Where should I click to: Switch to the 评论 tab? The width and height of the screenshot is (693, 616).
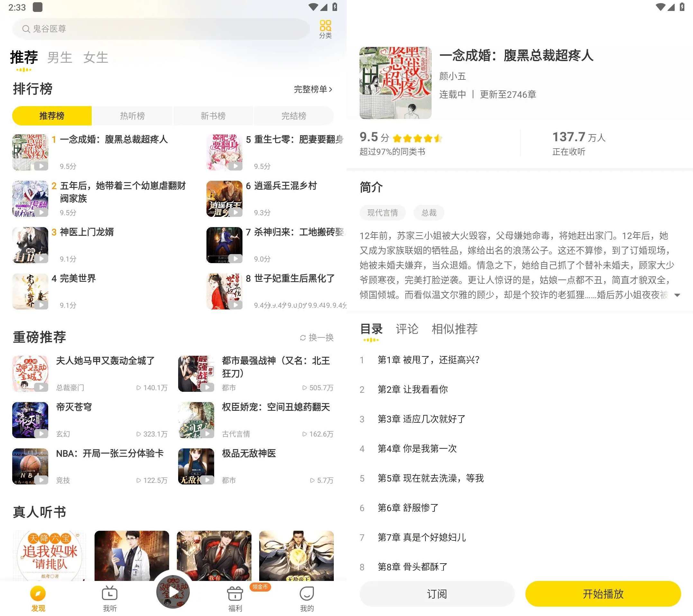pos(406,328)
